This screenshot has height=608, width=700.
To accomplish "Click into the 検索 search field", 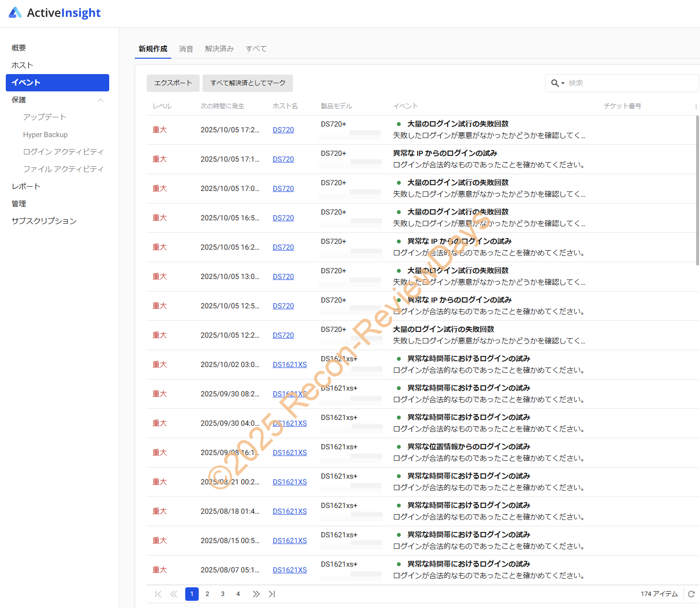I will coord(630,83).
